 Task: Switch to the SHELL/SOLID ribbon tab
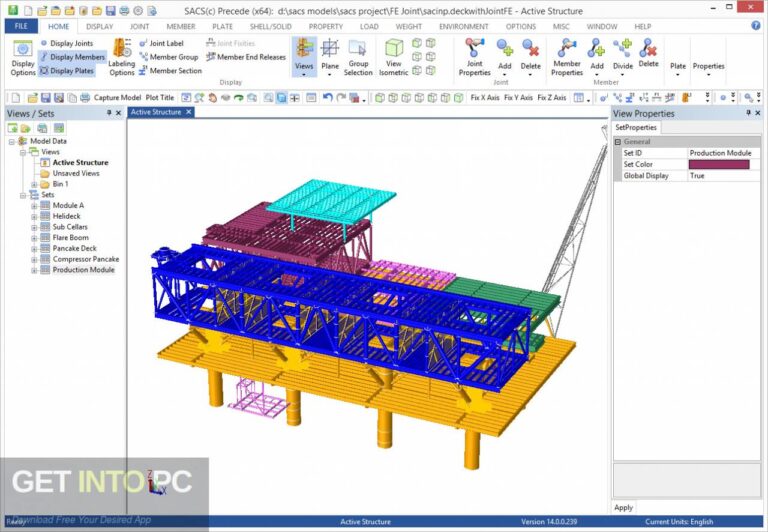pyautogui.click(x=270, y=26)
